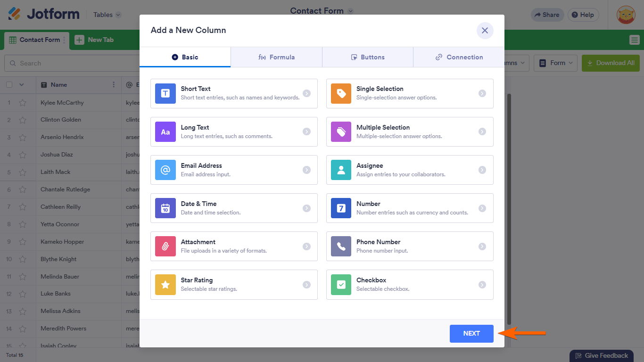
Task: Choose the Attachment paperclip icon
Action: click(165, 247)
